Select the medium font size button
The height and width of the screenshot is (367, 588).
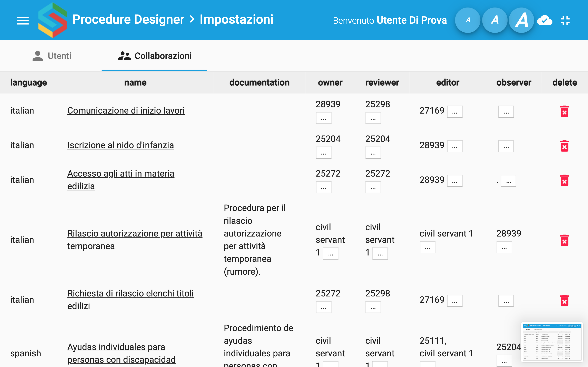[x=494, y=20]
